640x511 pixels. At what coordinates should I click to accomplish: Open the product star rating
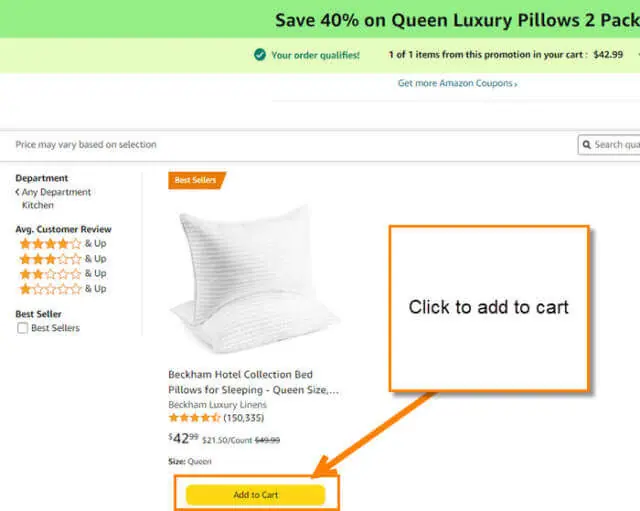pyautogui.click(x=194, y=418)
